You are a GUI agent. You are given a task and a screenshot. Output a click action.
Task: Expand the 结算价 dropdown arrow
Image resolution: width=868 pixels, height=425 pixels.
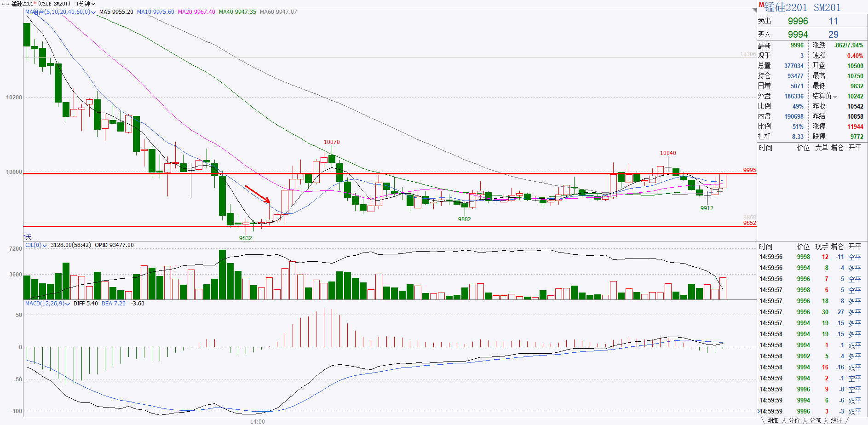(835, 97)
